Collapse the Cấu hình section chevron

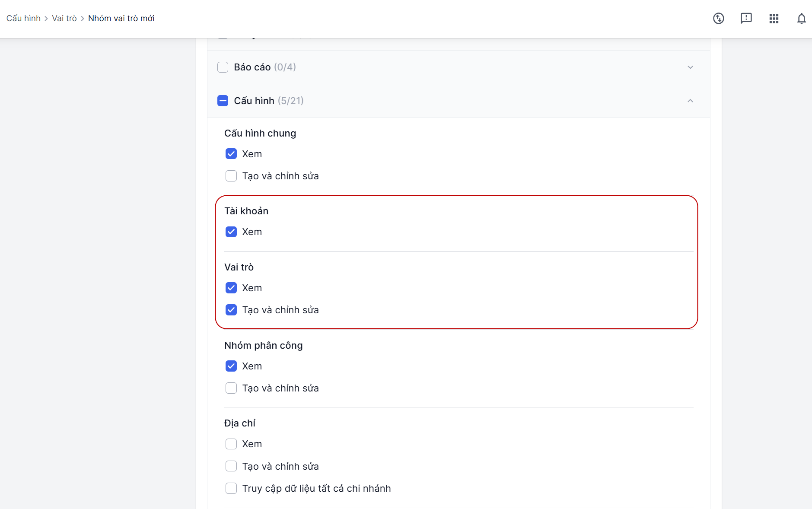pos(690,101)
